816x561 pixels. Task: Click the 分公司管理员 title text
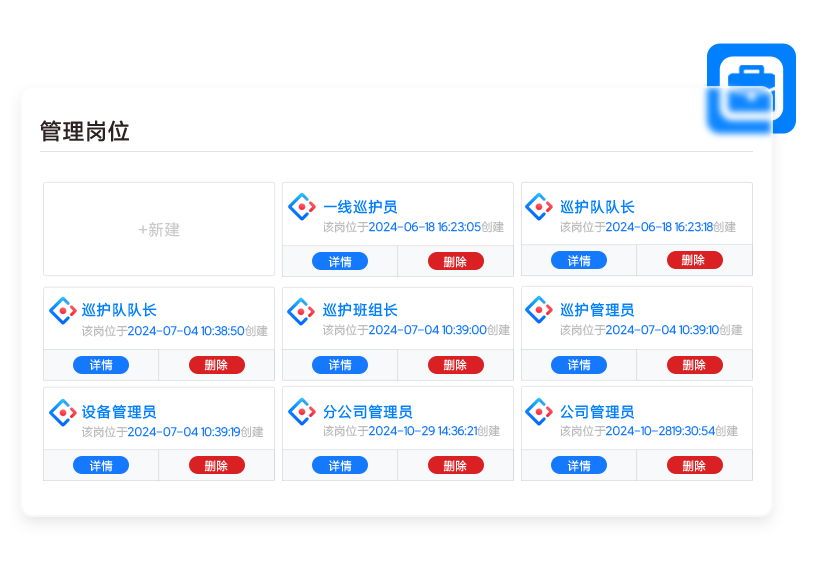click(367, 412)
